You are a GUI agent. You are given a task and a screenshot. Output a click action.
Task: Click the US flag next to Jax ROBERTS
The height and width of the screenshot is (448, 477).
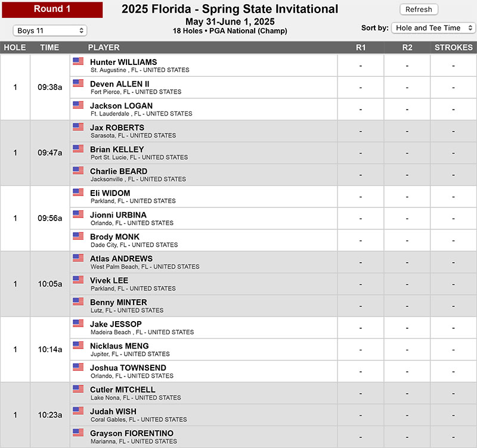tap(78, 127)
